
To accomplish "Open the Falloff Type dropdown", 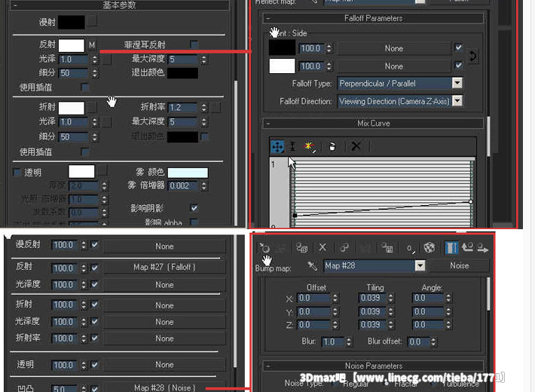I will coord(457,83).
